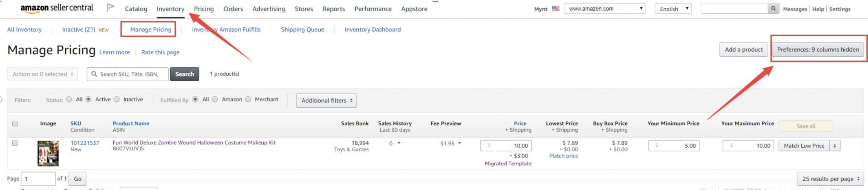Viewport: 868px width, 190px height.
Task: Click the Go pagination button
Action: coord(78,179)
